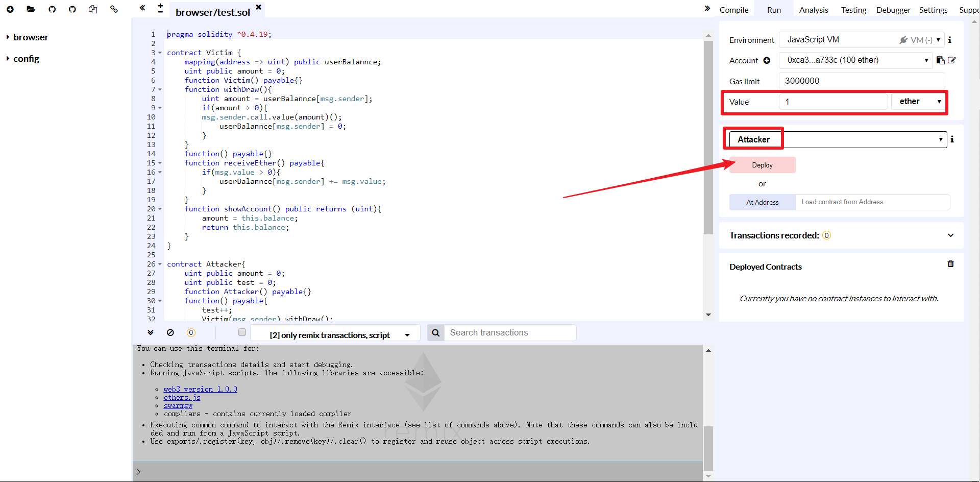Open the Settings tab
Image resolution: width=980 pixels, height=482 pixels.
933,10
